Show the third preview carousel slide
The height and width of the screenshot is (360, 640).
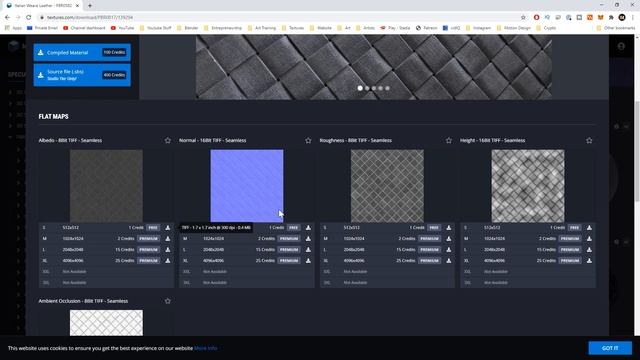374,88
